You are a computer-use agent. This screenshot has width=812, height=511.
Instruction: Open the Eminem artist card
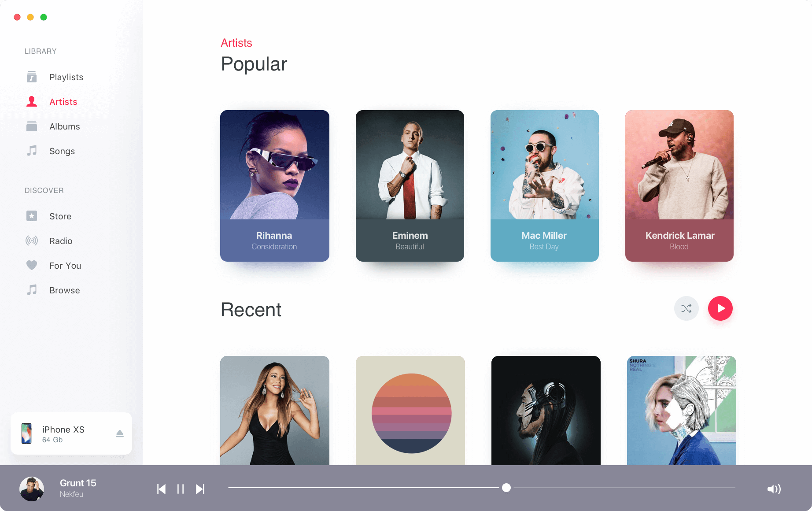click(x=410, y=186)
